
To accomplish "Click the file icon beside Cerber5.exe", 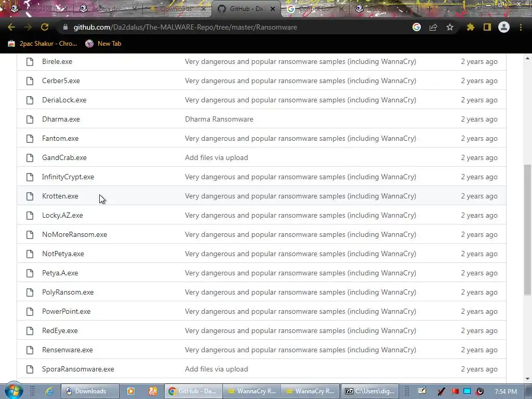I will (x=30, y=81).
